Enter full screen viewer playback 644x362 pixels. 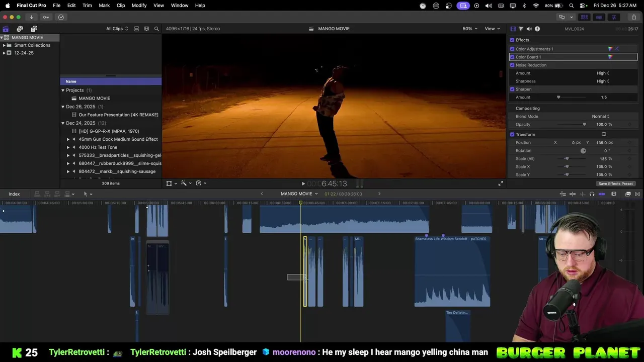click(x=500, y=184)
